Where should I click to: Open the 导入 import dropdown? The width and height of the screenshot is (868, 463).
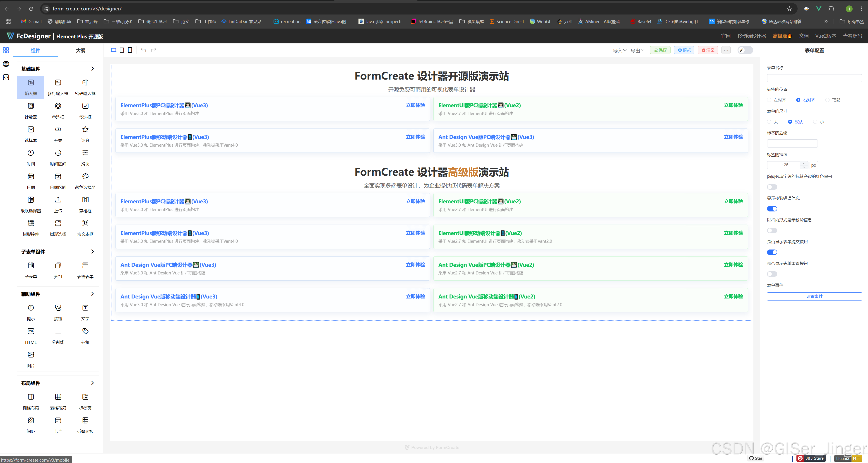[619, 51]
